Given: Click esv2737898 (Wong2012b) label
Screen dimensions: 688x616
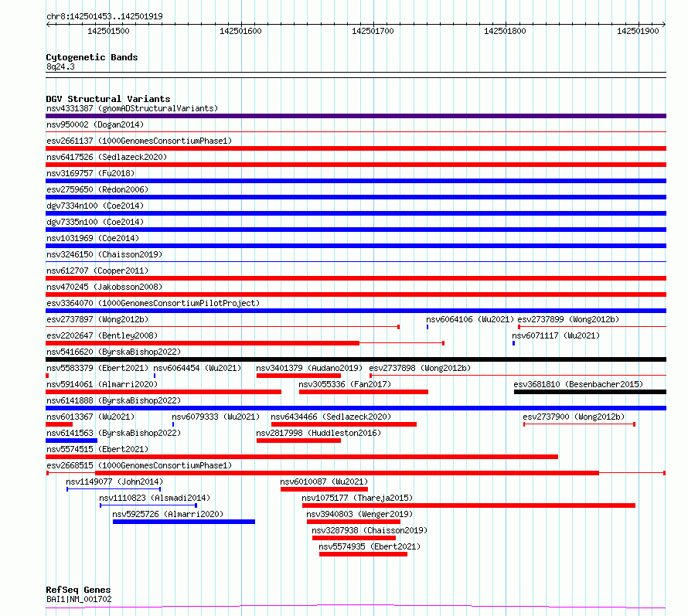Looking at the screenshot, I should point(420,368).
